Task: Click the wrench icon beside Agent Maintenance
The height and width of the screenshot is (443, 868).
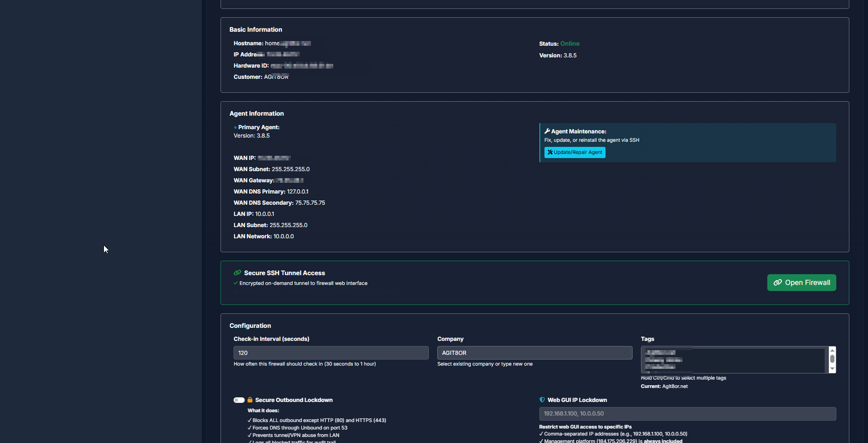Action: 548,131
